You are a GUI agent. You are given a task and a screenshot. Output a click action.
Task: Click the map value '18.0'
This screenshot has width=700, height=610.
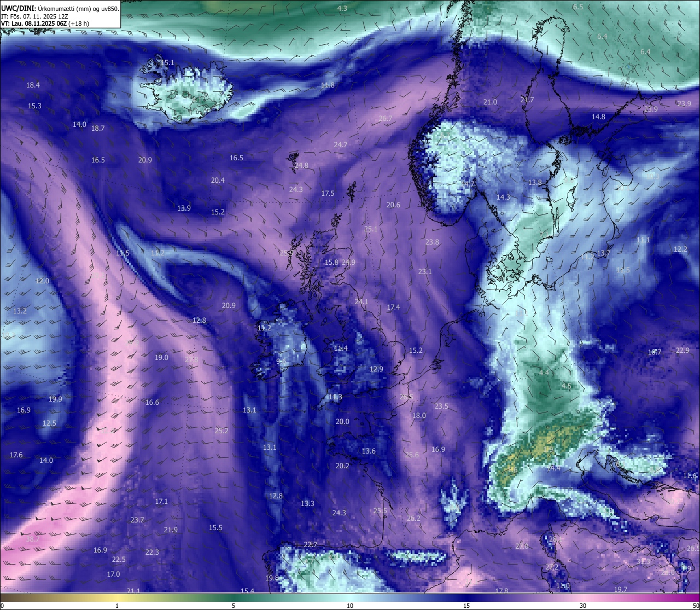[419, 415]
